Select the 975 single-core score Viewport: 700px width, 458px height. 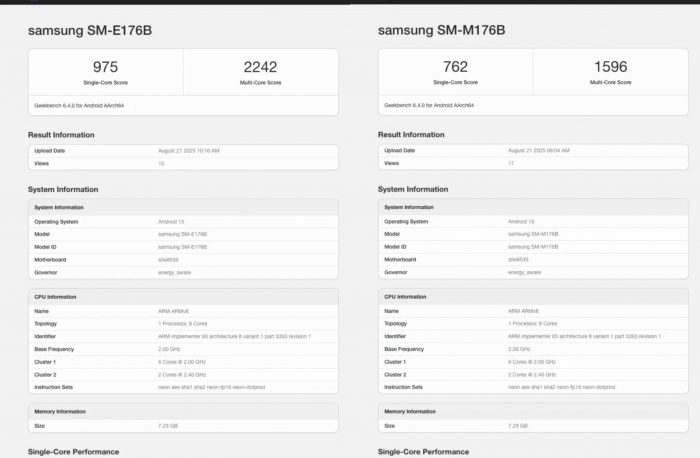(105, 67)
